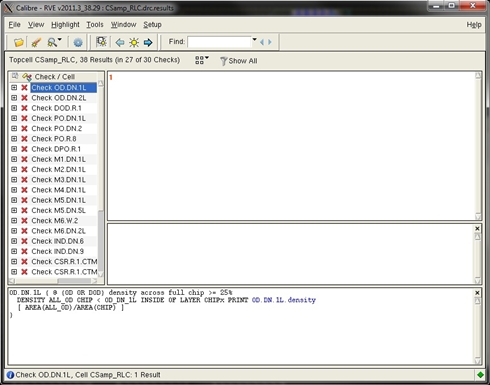Select Check IND.DN.6 row
The height and width of the screenshot is (385, 490).
click(x=57, y=241)
